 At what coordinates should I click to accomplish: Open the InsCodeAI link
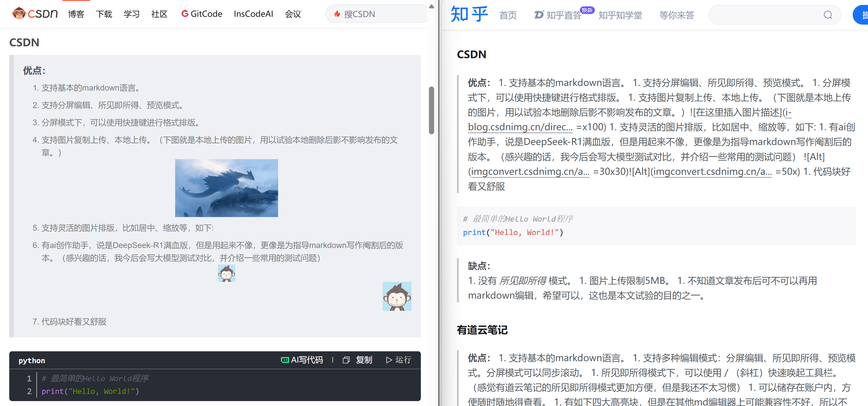coord(253,14)
